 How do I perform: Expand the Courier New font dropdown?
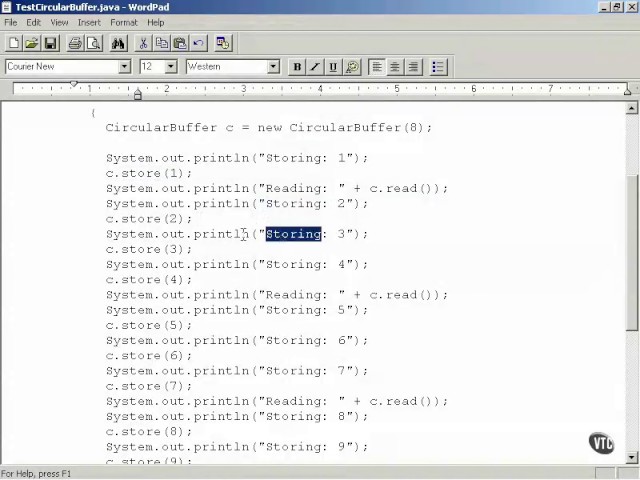click(x=124, y=67)
